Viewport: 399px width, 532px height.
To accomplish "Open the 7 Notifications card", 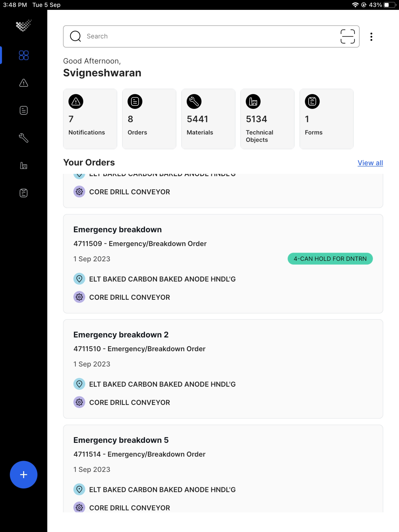I will click(90, 119).
